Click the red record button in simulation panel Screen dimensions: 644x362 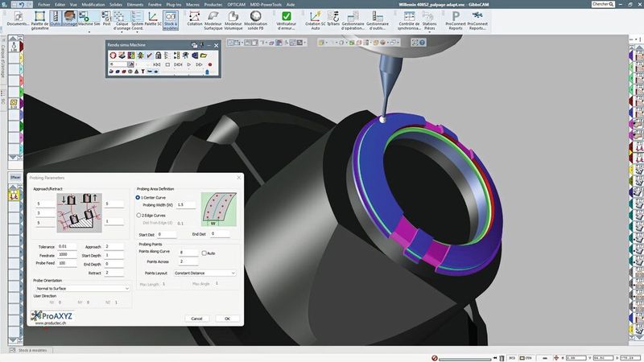pyautogui.click(x=211, y=64)
